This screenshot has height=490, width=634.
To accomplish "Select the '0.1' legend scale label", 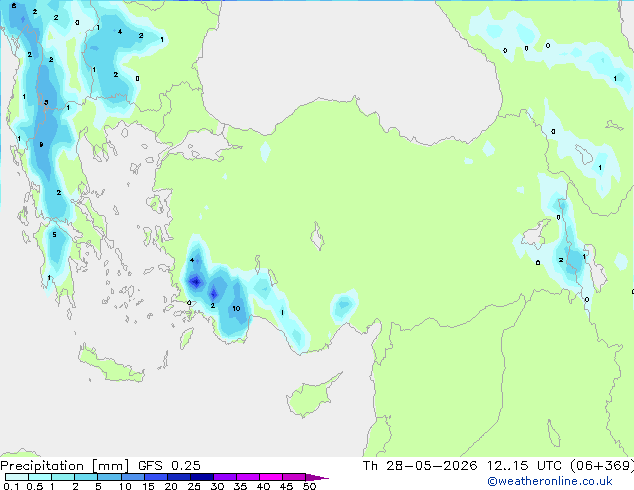I will click(11, 486).
